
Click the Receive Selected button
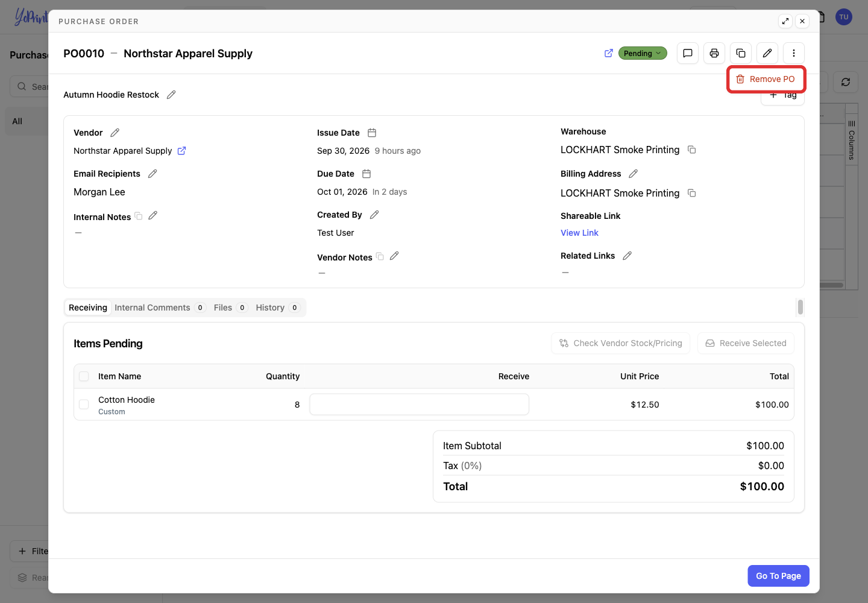click(x=746, y=343)
